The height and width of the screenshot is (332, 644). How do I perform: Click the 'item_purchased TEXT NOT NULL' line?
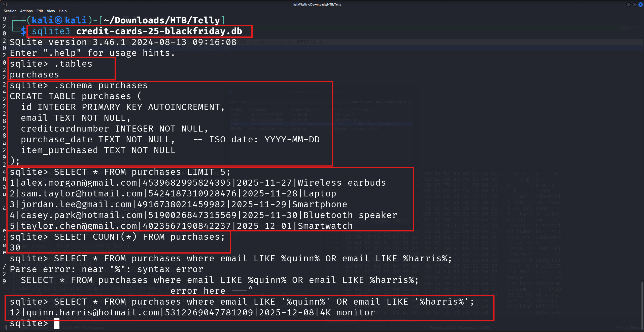pyautogui.click(x=98, y=150)
